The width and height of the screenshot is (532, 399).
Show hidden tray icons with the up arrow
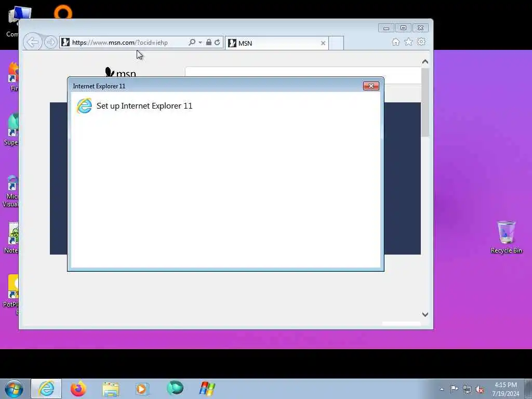442,389
